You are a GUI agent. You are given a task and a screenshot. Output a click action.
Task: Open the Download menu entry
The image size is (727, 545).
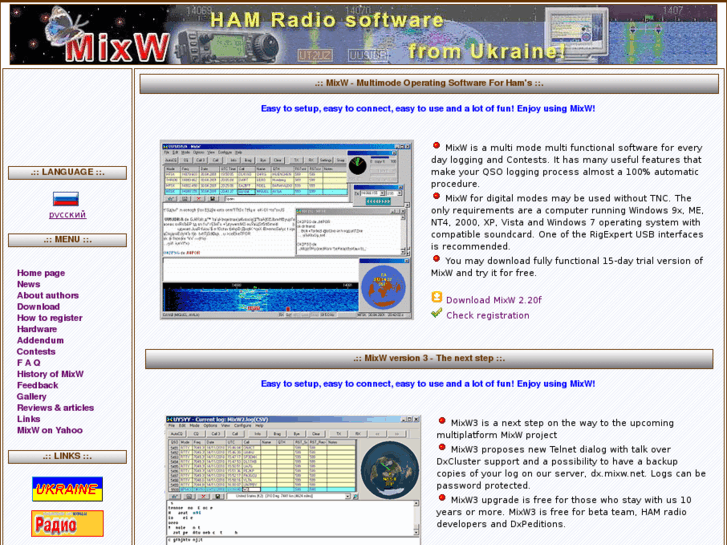coord(38,307)
